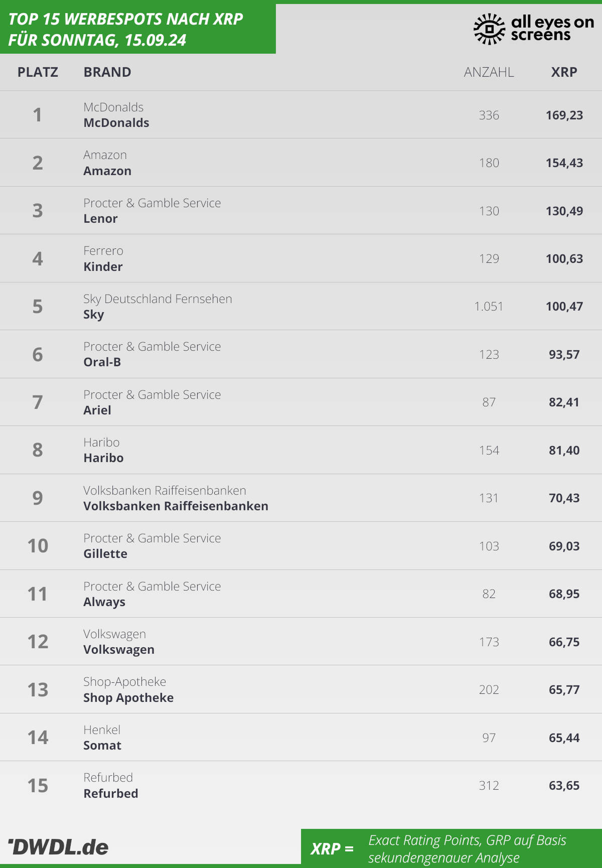Select the PLATZ column header
This screenshot has height=868, width=602.
click(x=38, y=72)
